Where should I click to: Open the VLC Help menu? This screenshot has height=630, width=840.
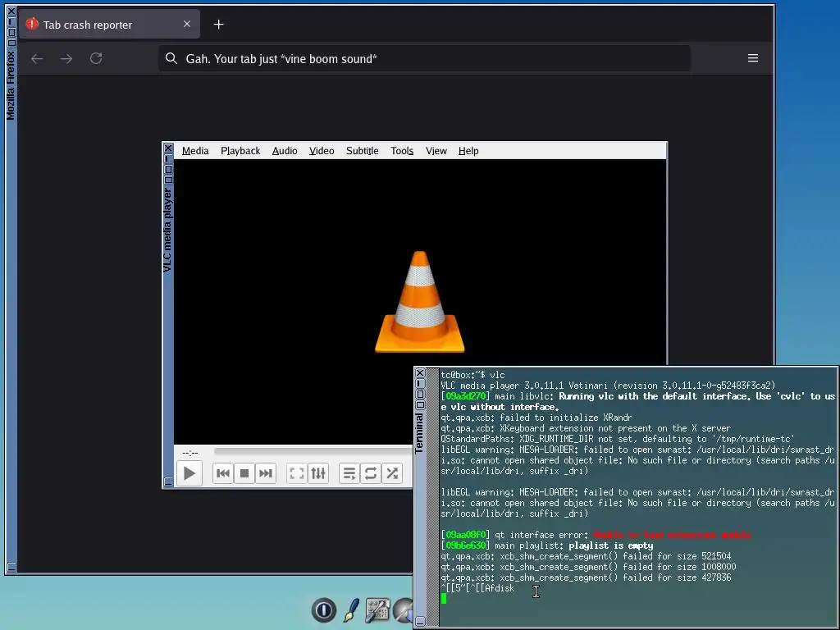pyautogui.click(x=468, y=151)
